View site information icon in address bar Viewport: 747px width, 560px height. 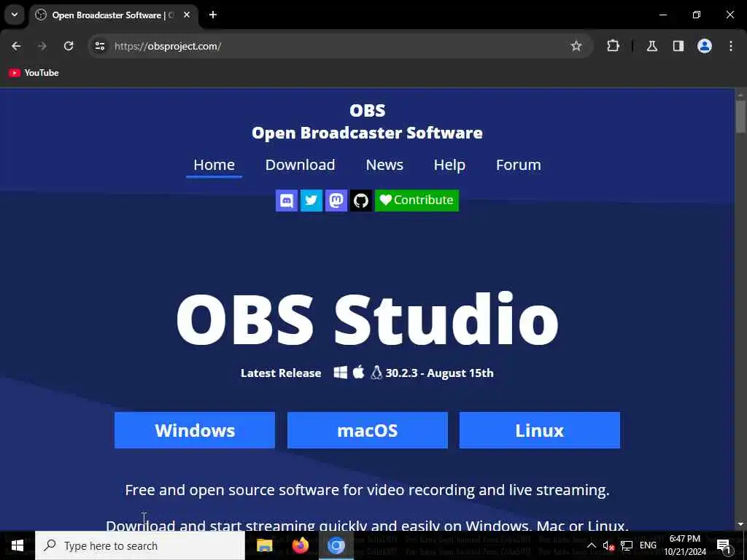(99, 46)
